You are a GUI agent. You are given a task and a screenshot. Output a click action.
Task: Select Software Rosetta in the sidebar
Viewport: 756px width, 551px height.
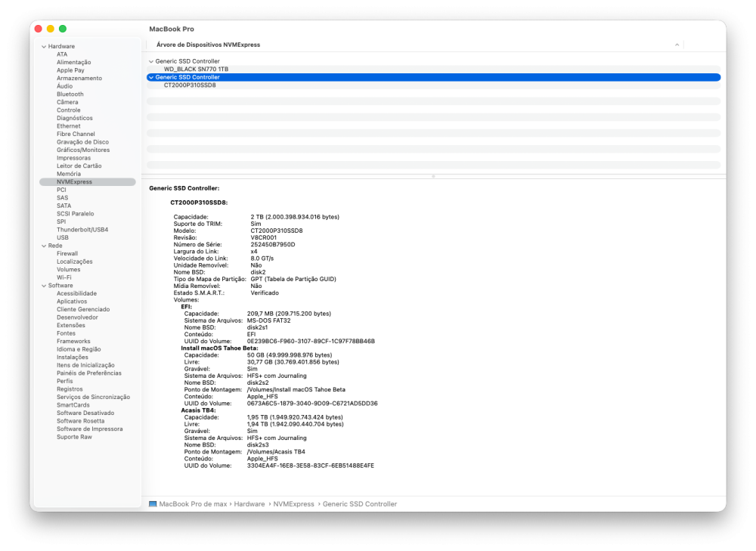(x=80, y=421)
